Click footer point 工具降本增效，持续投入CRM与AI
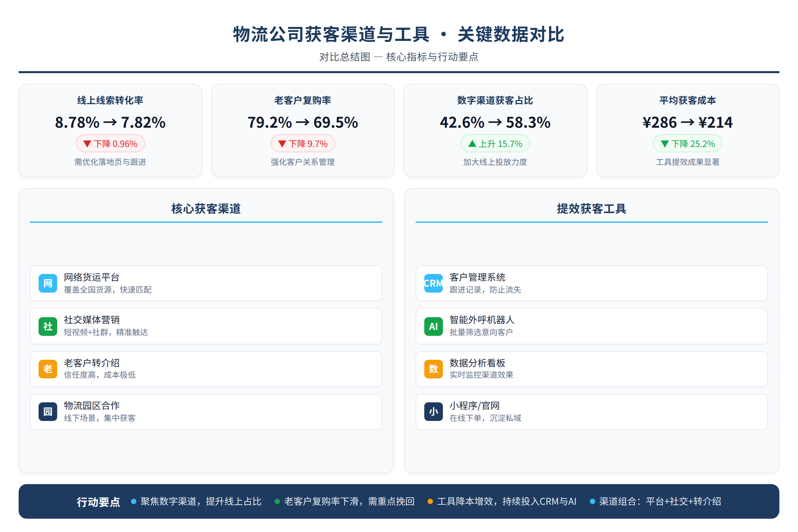Screen dimensions: 798x532 pos(507,501)
